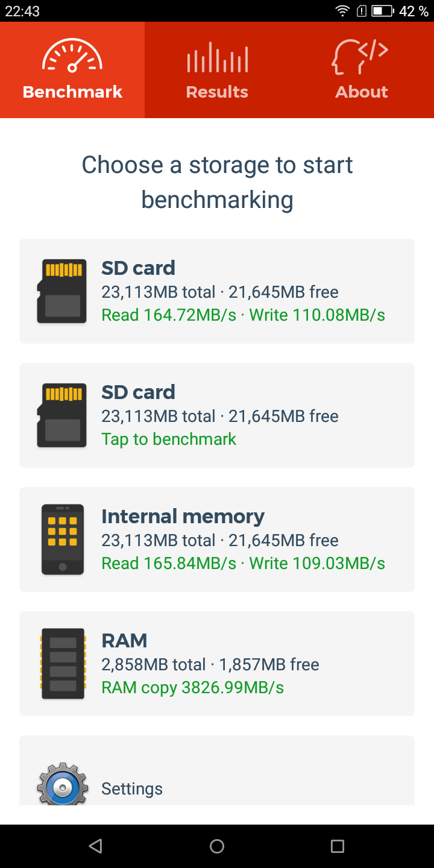Click the second SD card icon
The width and height of the screenshot is (434, 868).
coord(61,415)
